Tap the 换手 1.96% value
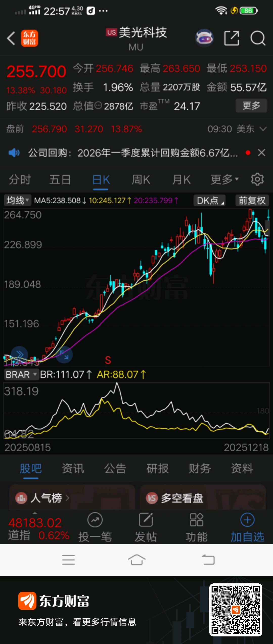Screen dimensions: 273x644 tap(103, 87)
